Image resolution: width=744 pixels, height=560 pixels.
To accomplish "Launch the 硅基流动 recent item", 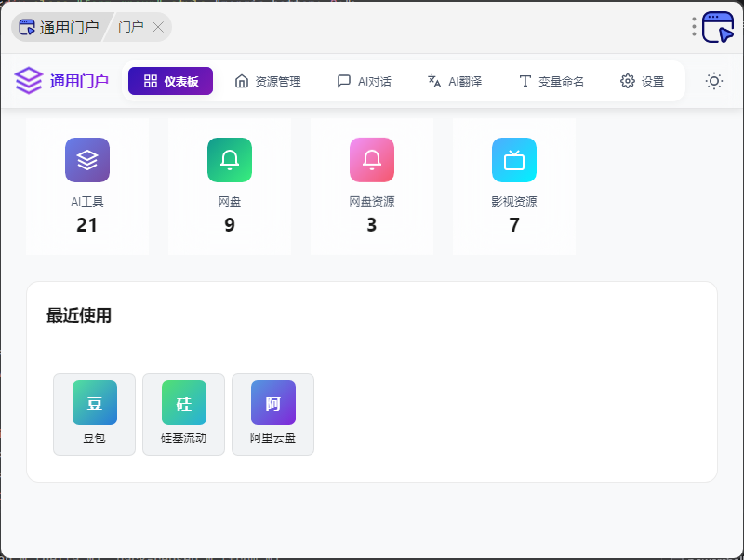I will click(184, 414).
